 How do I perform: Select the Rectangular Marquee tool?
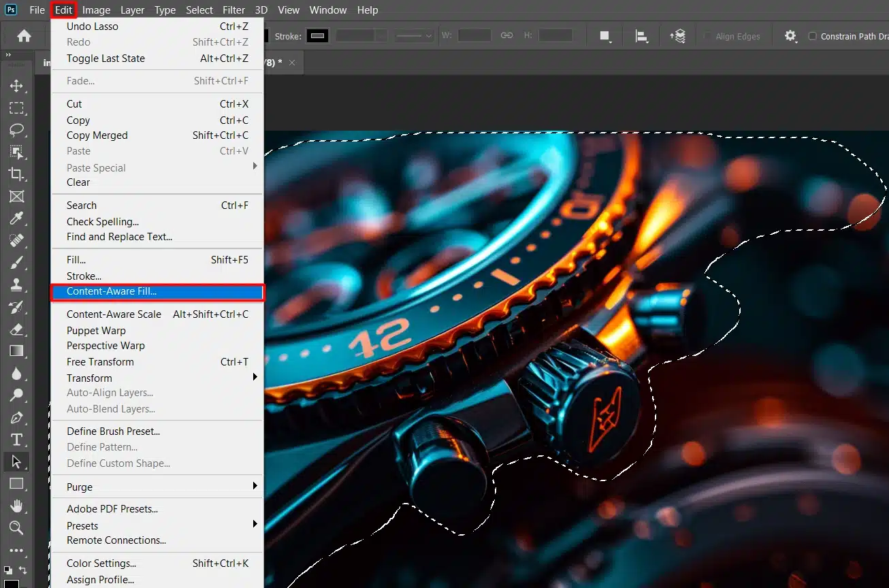point(16,108)
